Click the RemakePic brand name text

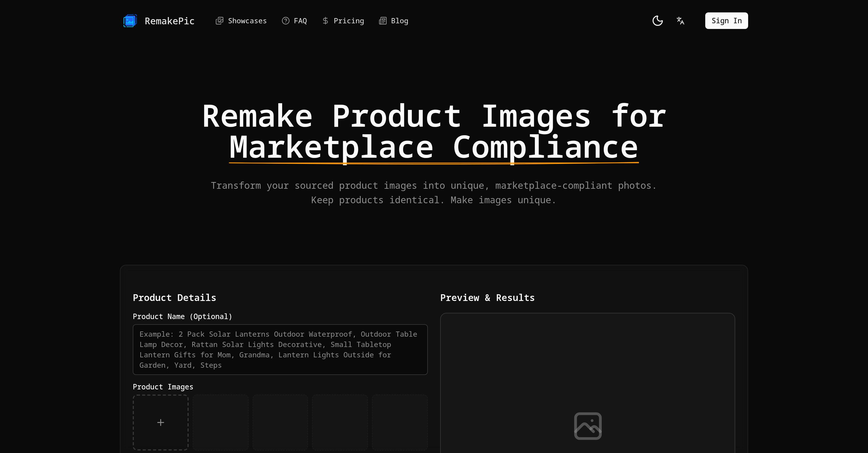pos(169,21)
